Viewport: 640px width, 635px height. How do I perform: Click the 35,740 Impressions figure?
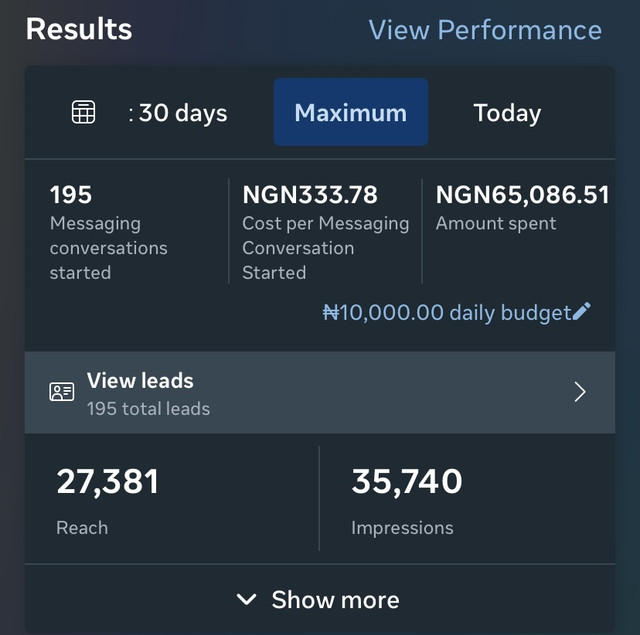pyautogui.click(x=407, y=482)
